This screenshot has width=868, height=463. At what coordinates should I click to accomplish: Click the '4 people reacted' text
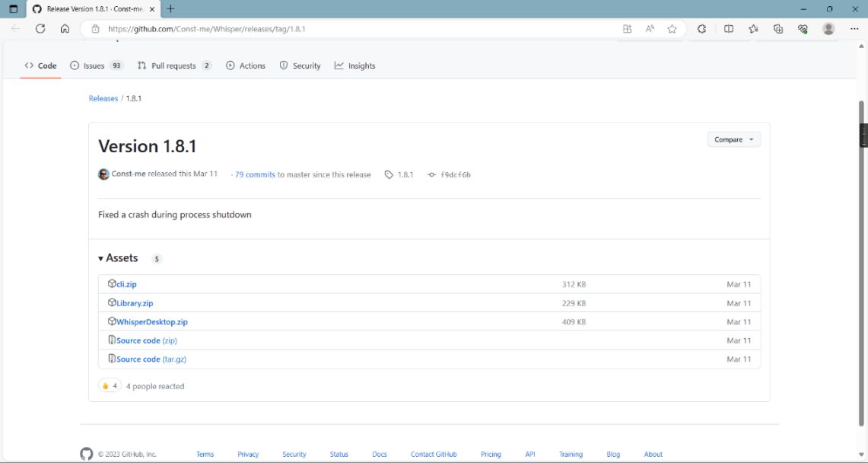(155, 386)
